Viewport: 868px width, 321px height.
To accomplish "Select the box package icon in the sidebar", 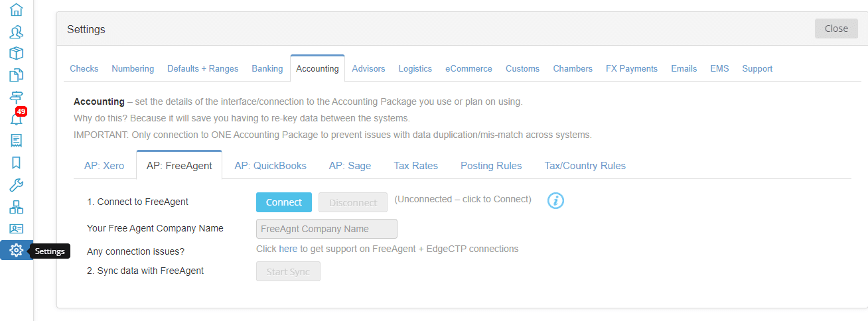I will [x=16, y=53].
